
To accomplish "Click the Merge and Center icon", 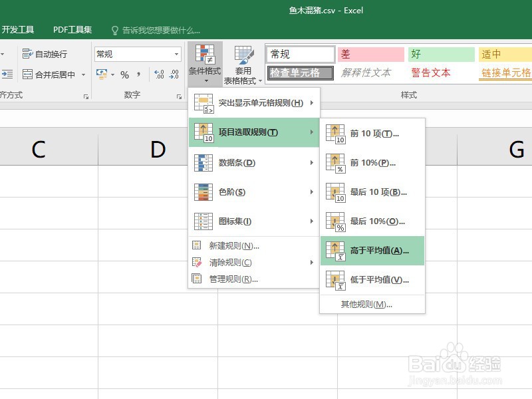I will [x=27, y=74].
